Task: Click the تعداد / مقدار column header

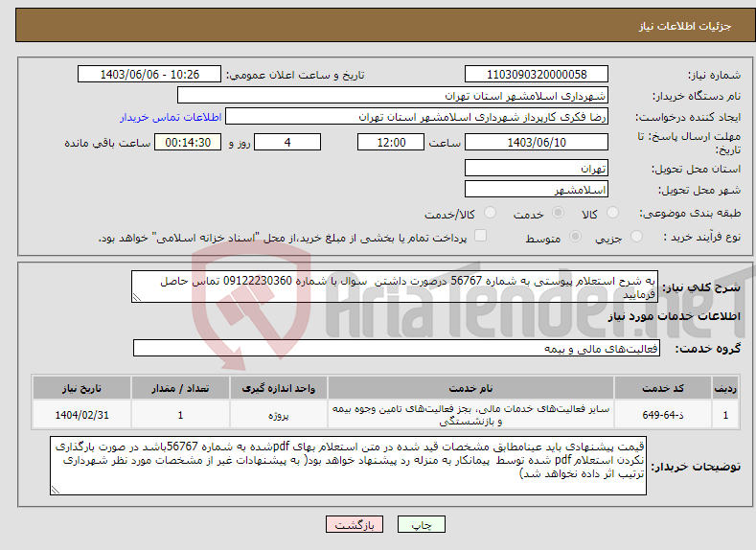Action: coord(180,388)
